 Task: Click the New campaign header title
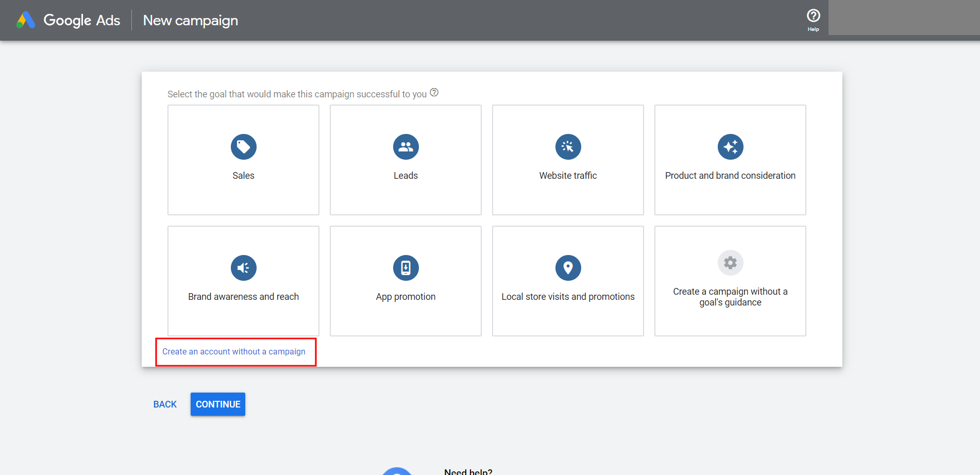click(x=191, y=21)
